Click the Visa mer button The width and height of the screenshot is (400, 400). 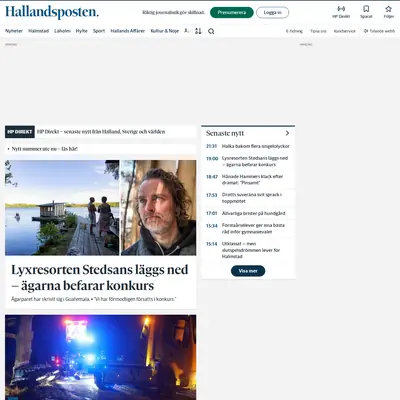[248, 271]
